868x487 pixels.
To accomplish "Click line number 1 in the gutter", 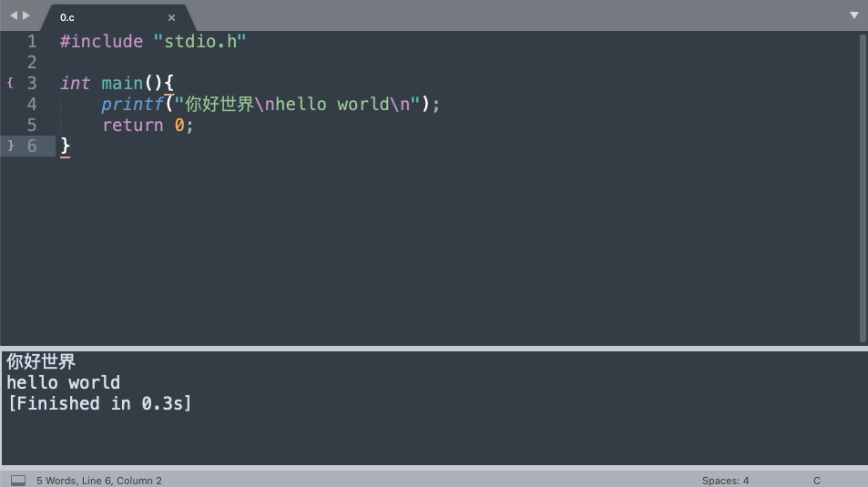I will click(x=32, y=42).
